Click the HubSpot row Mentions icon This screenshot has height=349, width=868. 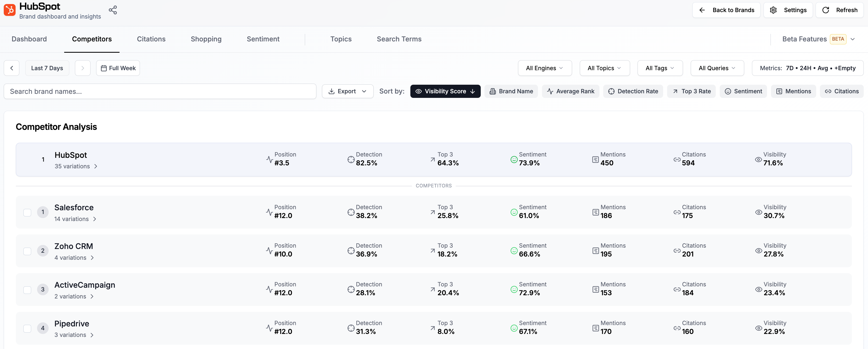[x=595, y=159]
